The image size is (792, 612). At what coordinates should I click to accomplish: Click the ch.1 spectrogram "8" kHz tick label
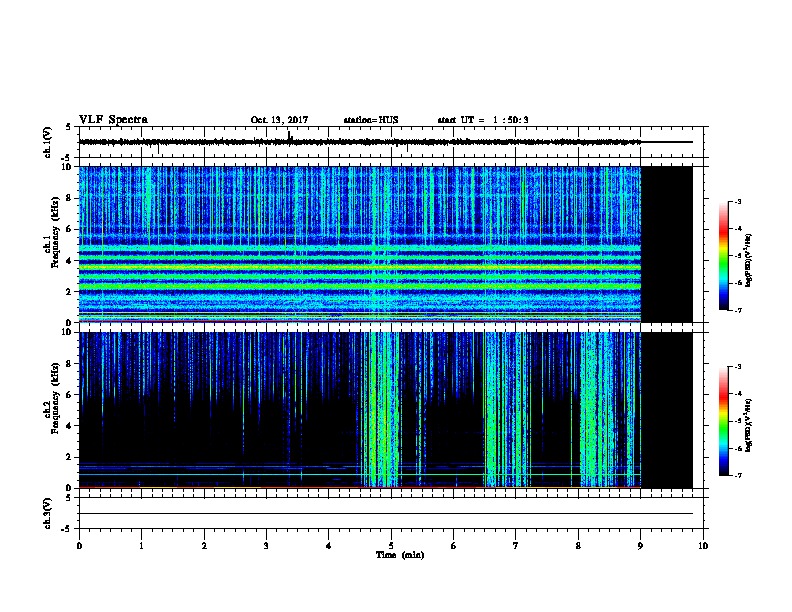coord(70,198)
